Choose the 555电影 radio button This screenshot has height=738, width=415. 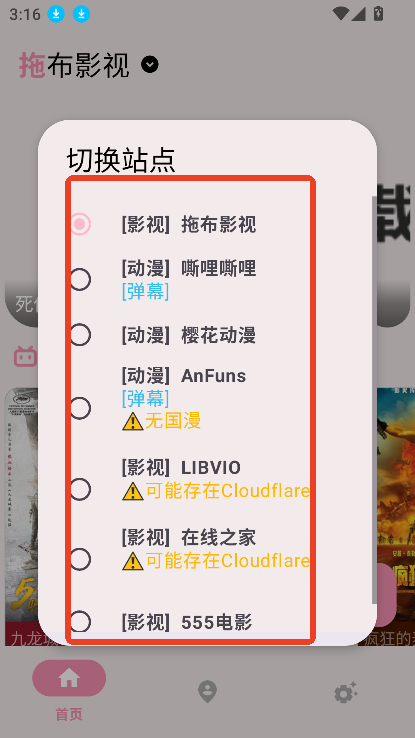click(x=80, y=622)
